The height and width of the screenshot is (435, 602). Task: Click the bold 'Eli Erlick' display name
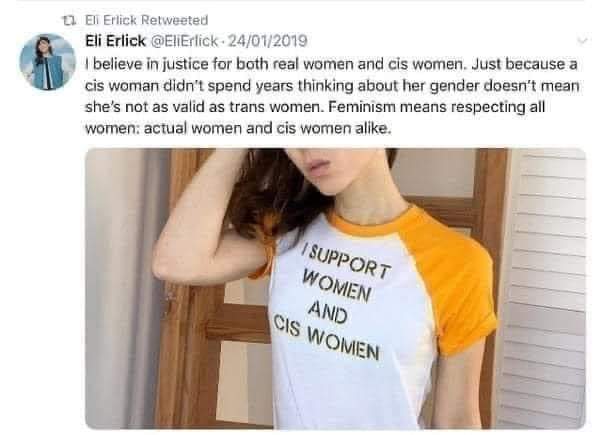click(x=115, y=41)
